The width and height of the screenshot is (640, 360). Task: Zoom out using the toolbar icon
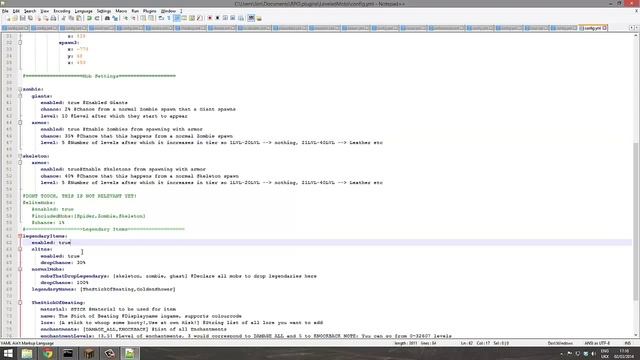(x=133, y=18)
